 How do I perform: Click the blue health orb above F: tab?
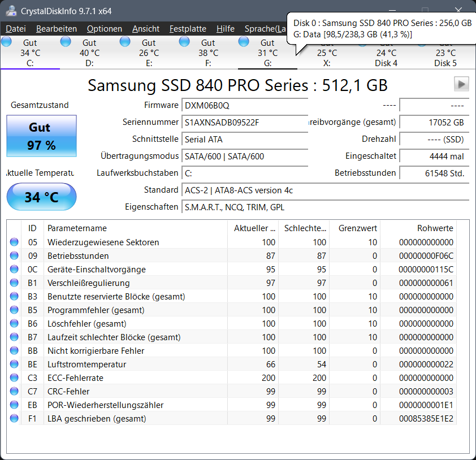coord(184,41)
